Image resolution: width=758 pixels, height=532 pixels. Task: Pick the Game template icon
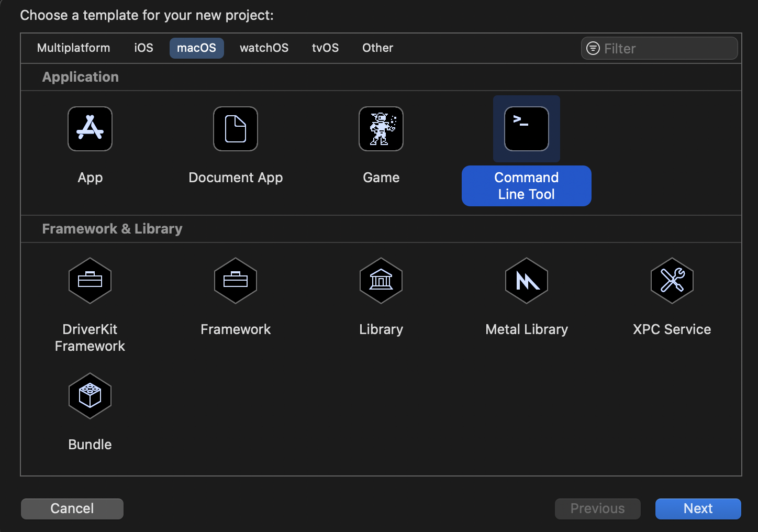381,129
